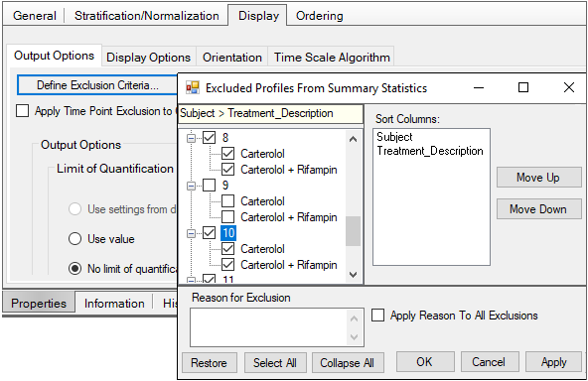Screen dimensions: 588x381
Task: Click Subject > Treatment_Description header
Action: pyautogui.click(x=271, y=113)
